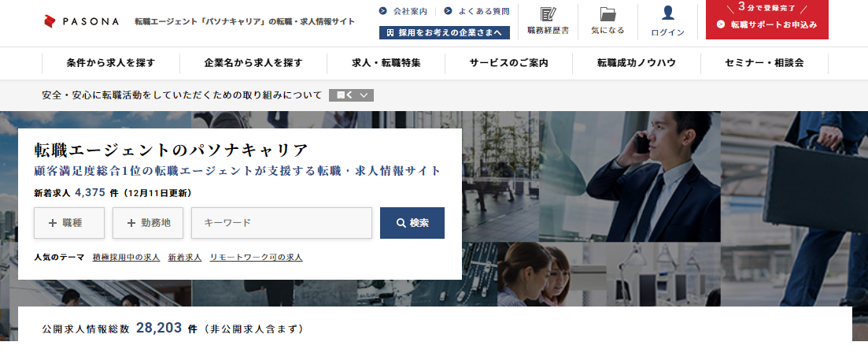Click 安全・安心に転職活動 notice text
868x353 pixels.
(x=182, y=95)
